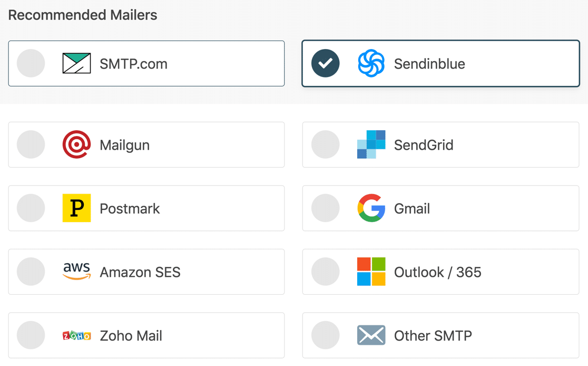Click the SMTP.com envelope logo
The height and width of the screenshot is (366, 588).
pos(77,63)
